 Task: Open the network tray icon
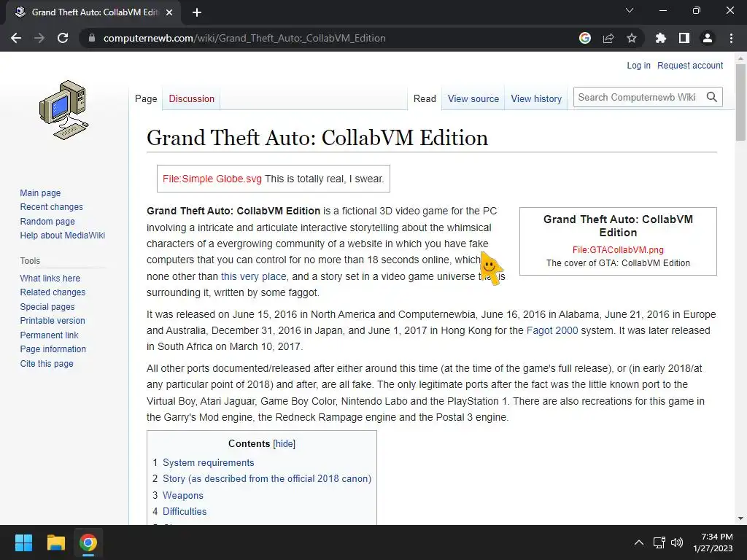point(659,542)
